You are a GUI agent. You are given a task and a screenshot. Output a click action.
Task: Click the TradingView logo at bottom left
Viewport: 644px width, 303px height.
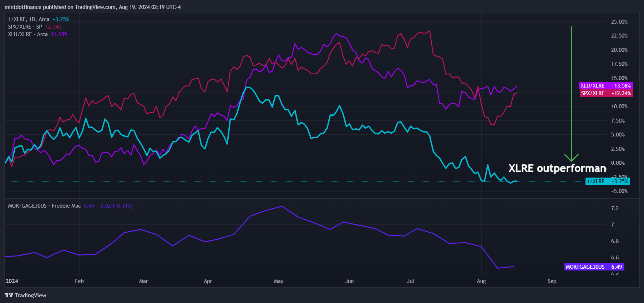[25, 295]
